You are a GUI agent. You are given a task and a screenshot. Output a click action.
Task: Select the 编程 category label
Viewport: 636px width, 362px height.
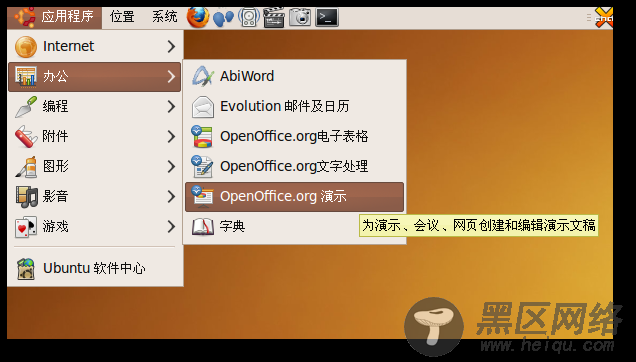coord(56,106)
